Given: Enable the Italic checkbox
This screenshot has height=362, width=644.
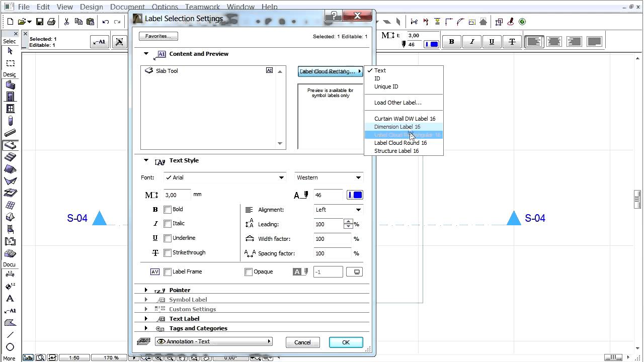Looking at the screenshot, I should click(168, 224).
